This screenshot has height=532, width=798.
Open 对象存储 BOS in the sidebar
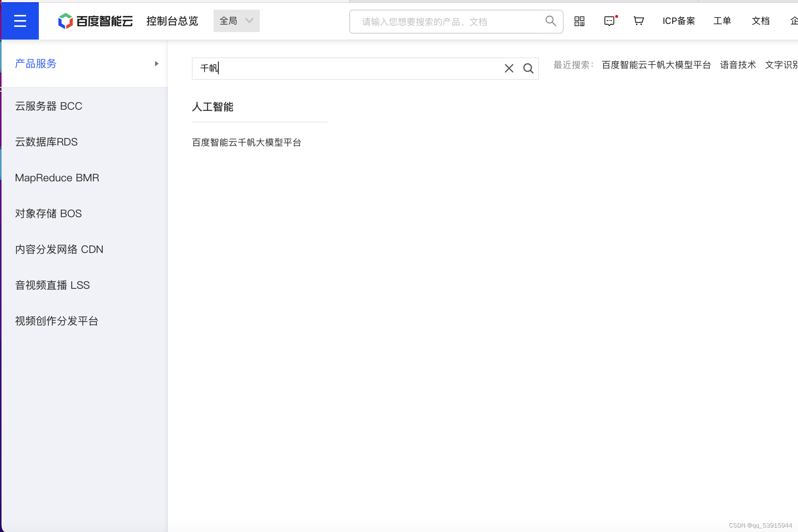pos(49,214)
